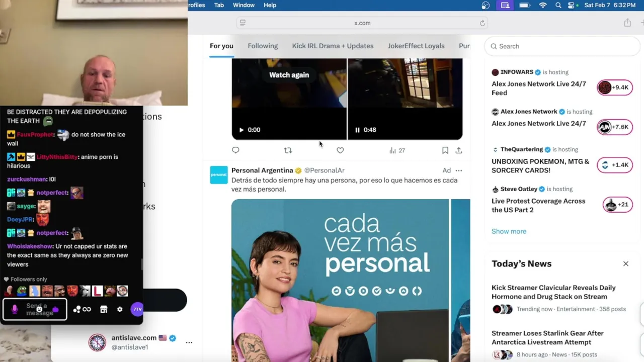Open TheQuartering listener badge +1.4K
The width and height of the screenshot is (644, 362).
point(615,165)
